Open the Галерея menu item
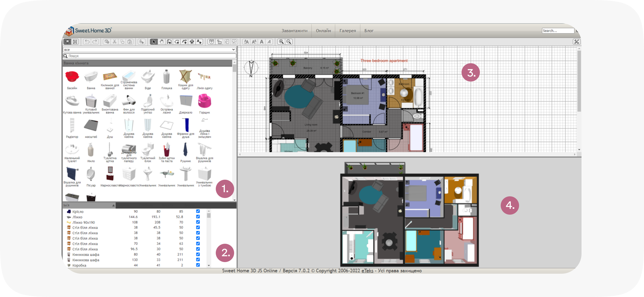The image size is (644, 297). tap(347, 31)
